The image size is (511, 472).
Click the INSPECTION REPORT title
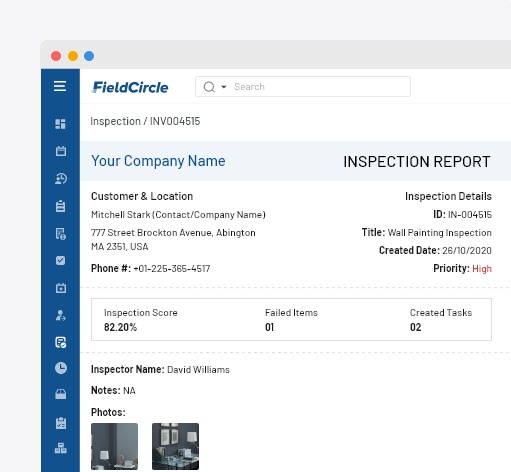point(417,162)
